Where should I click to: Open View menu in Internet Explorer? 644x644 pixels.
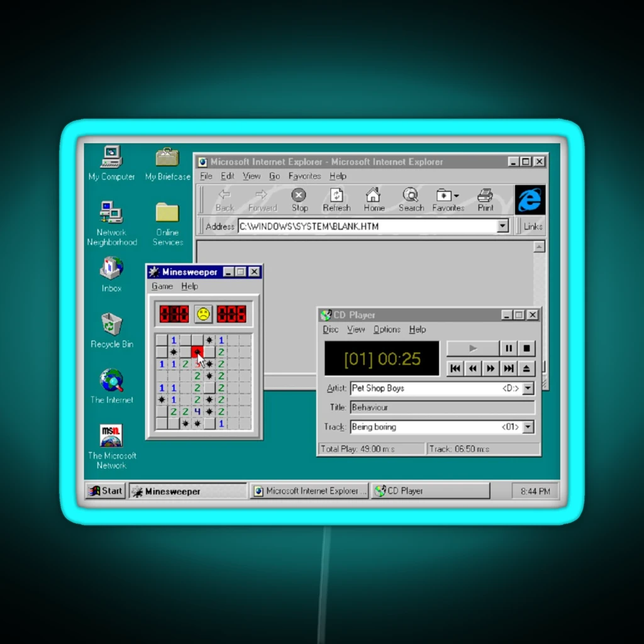click(x=251, y=176)
